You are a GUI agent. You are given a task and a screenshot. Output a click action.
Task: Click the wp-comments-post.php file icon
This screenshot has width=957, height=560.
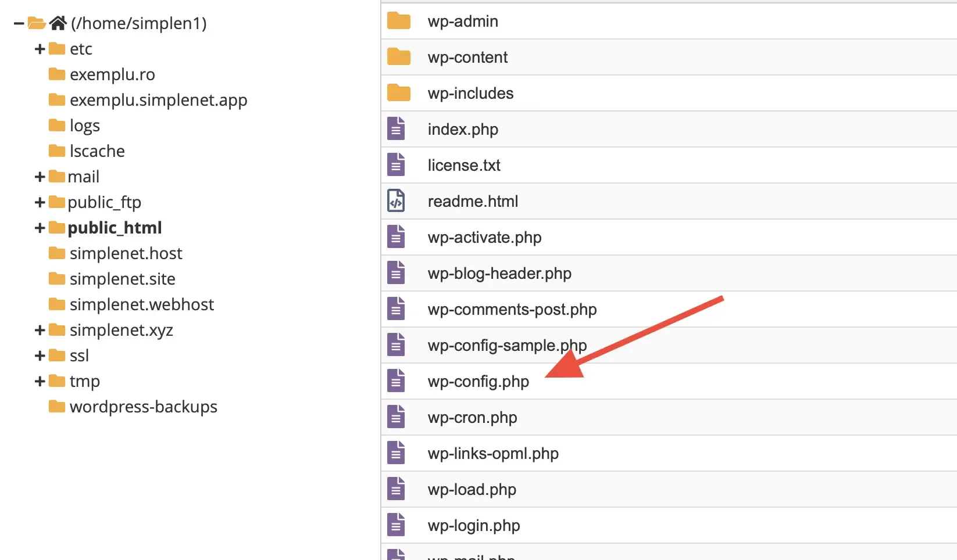coord(396,309)
